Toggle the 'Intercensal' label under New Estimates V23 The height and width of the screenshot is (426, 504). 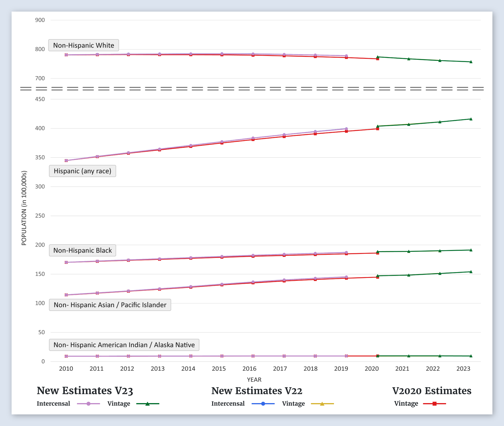pyautogui.click(x=53, y=404)
